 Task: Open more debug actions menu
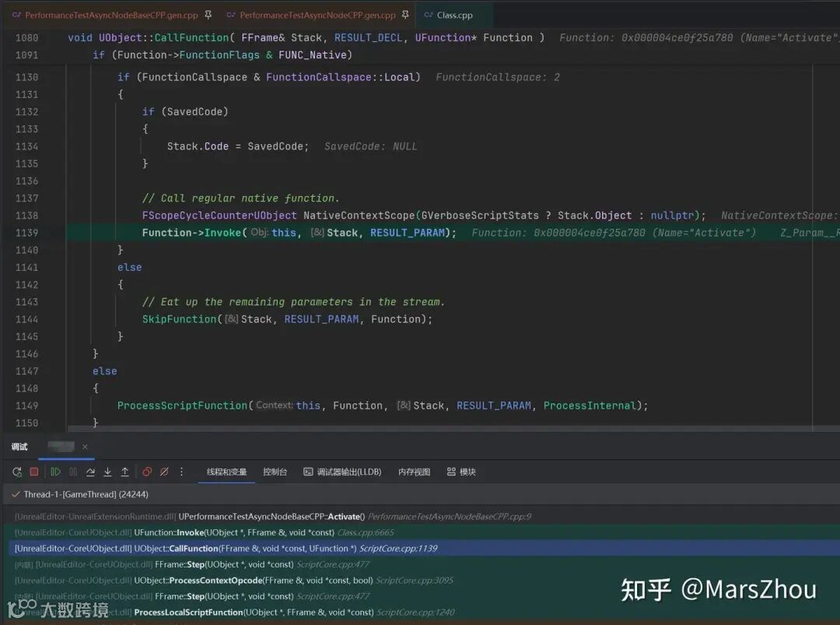[181, 472]
